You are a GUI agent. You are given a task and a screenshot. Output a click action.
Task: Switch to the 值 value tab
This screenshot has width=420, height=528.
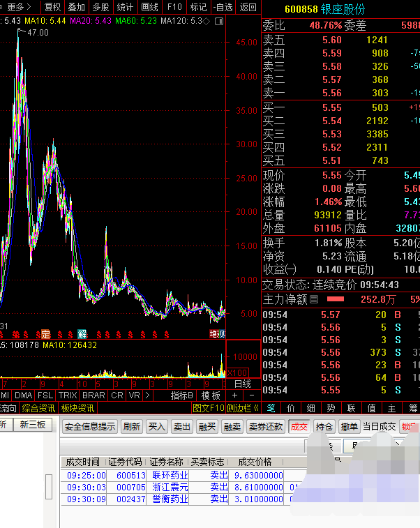point(371,409)
